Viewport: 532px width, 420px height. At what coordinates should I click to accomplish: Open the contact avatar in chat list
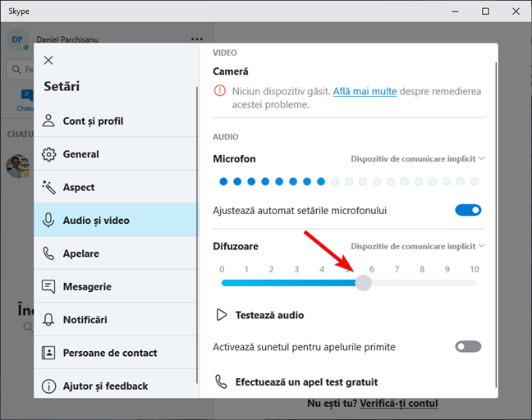tap(18, 166)
